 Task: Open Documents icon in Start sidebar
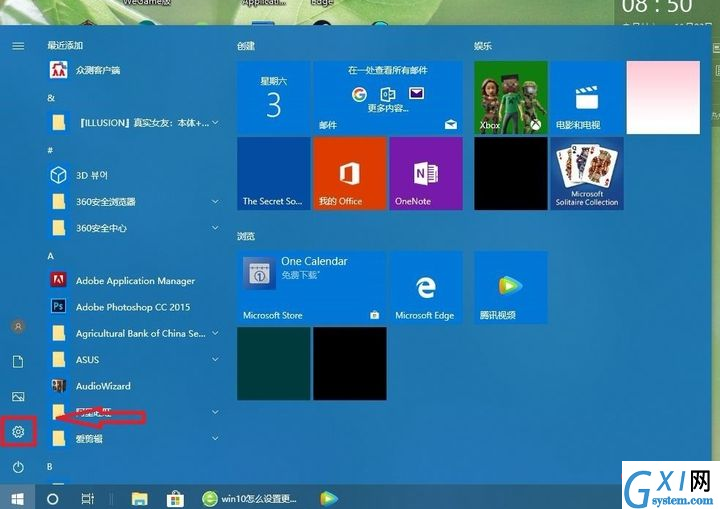18,362
